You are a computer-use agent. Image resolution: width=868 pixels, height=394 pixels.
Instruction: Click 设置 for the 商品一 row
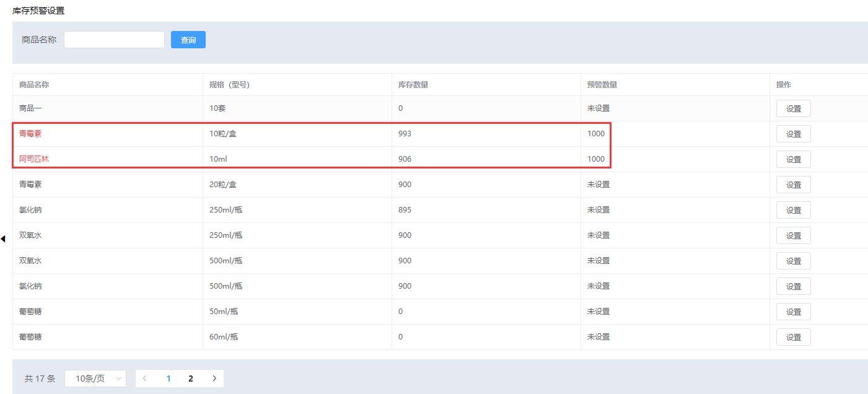(793, 108)
